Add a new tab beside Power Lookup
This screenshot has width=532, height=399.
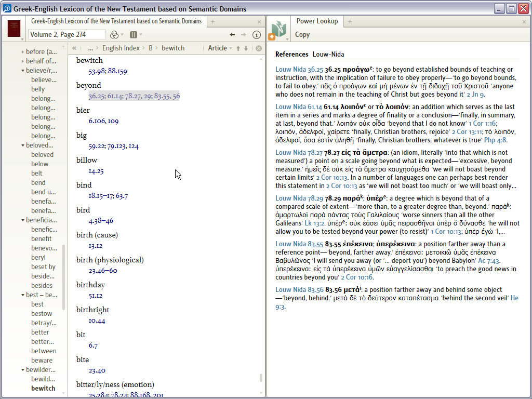(350, 22)
